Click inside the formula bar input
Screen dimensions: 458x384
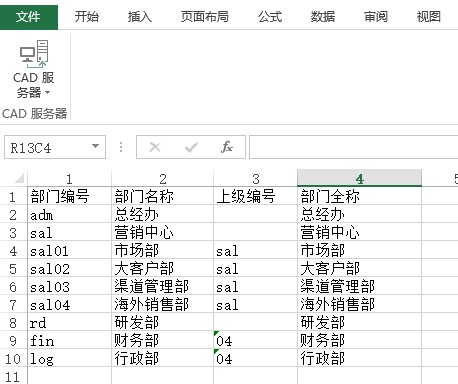click(353, 147)
